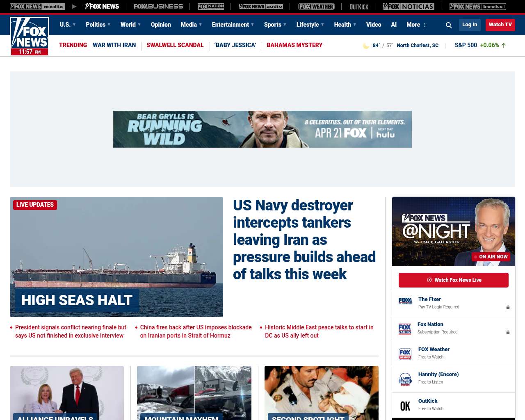525x420 pixels.
Task: Select trending topic War With Iran
Action: click(x=114, y=45)
